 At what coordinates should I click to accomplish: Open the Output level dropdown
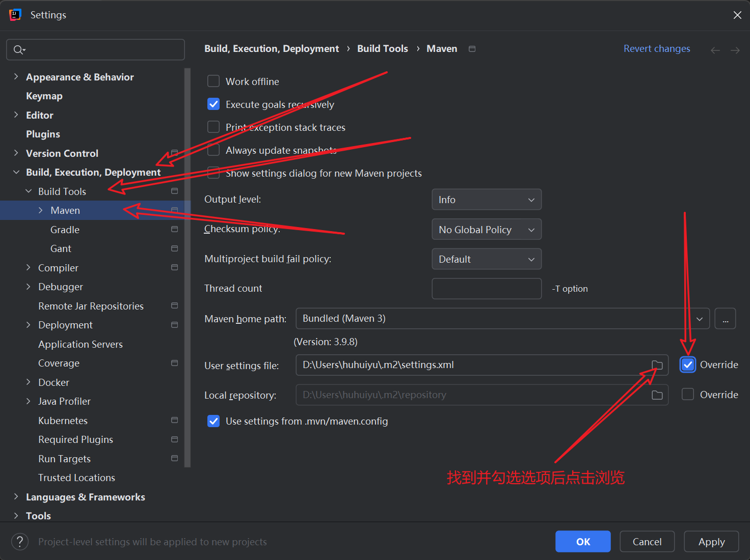[486, 200]
